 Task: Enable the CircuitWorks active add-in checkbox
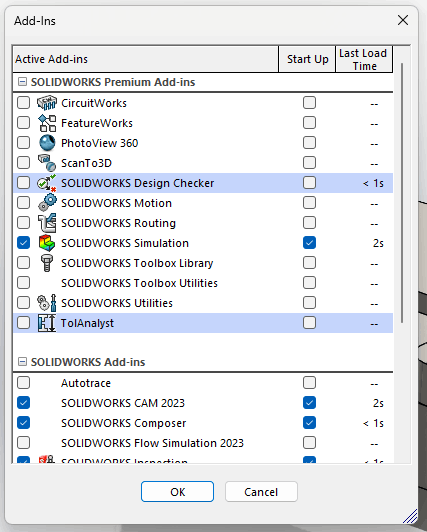click(23, 103)
